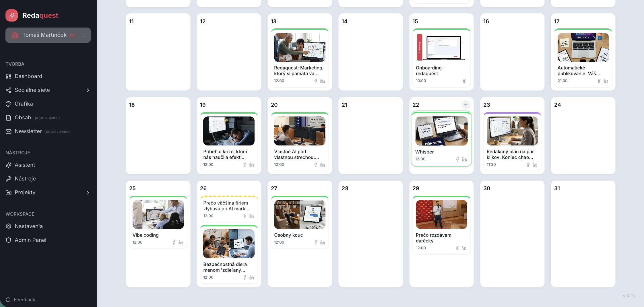Screen dimensions: 644x307
Task: Open the Onboarding - redaquest post thumbnail
Action: (441, 47)
